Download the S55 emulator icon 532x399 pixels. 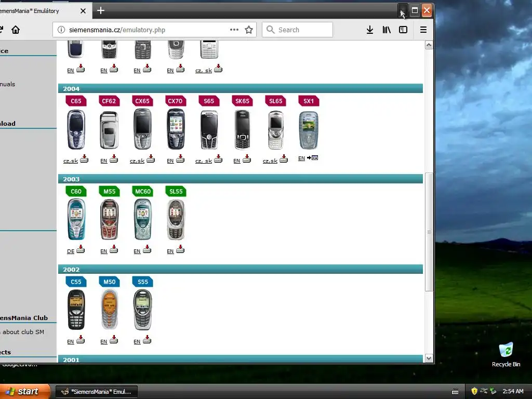click(x=147, y=339)
